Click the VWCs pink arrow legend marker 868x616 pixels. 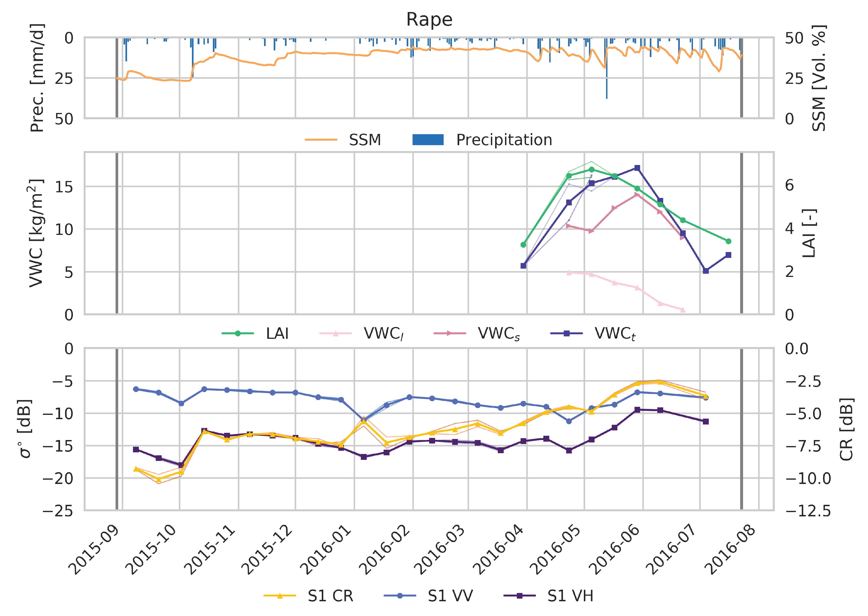point(449,333)
